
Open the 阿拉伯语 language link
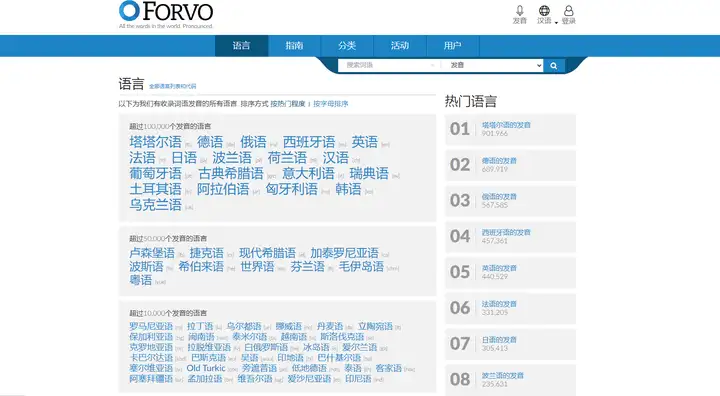pyautogui.click(x=223, y=189)
